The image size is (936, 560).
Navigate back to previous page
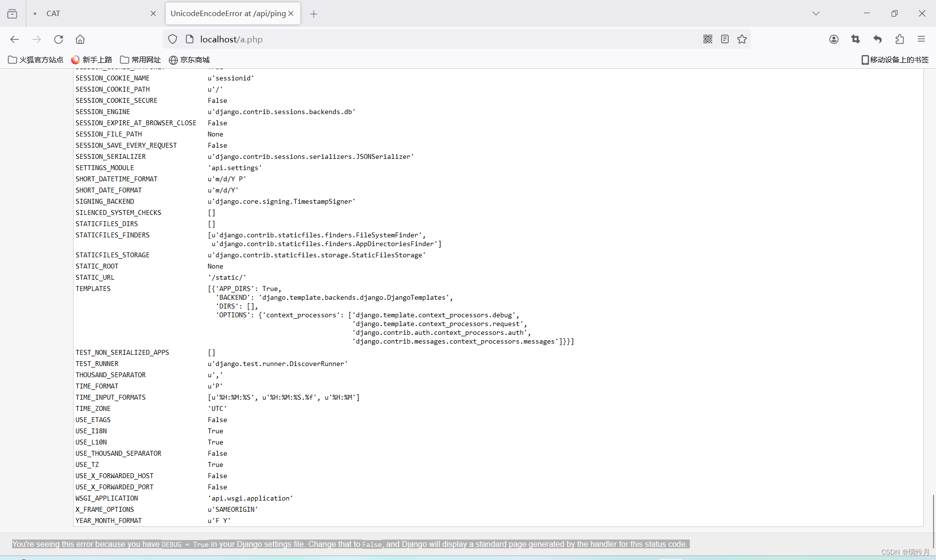point(15,39)
